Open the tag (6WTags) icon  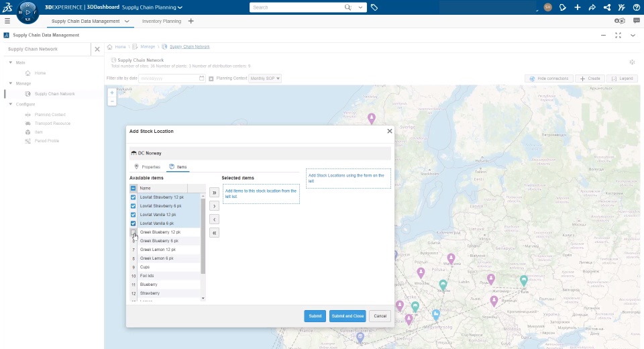click(374, 7)
